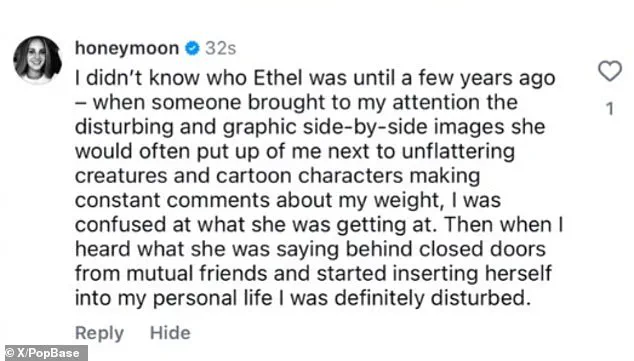Click the phrase getting at
The width and height of the screenshot is (634, 361).
[x=386, y=225]
